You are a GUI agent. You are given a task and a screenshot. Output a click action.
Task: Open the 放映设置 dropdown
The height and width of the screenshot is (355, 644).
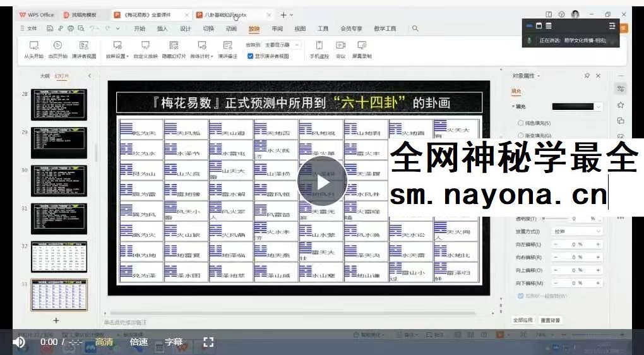117,56
